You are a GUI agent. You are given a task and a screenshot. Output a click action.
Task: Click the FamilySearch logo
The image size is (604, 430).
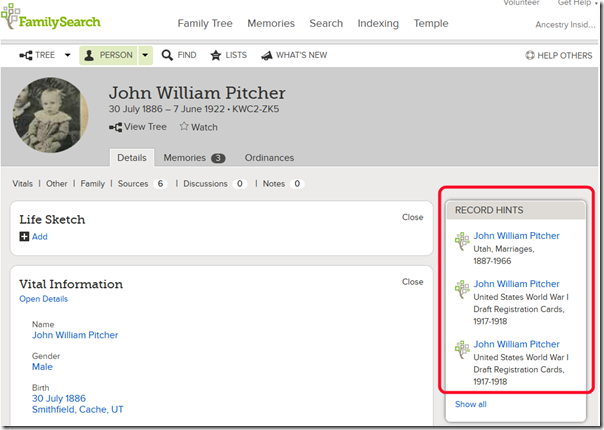pos(50,18)
